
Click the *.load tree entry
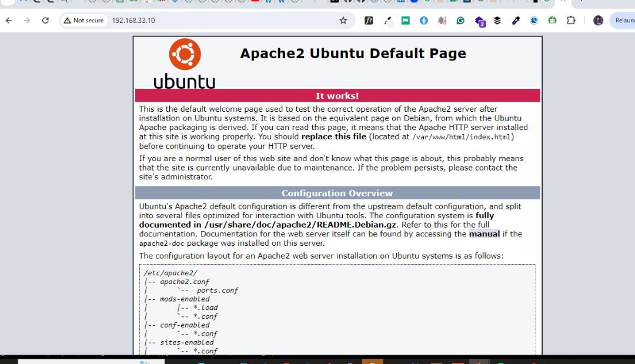click(x=205, y=308)
